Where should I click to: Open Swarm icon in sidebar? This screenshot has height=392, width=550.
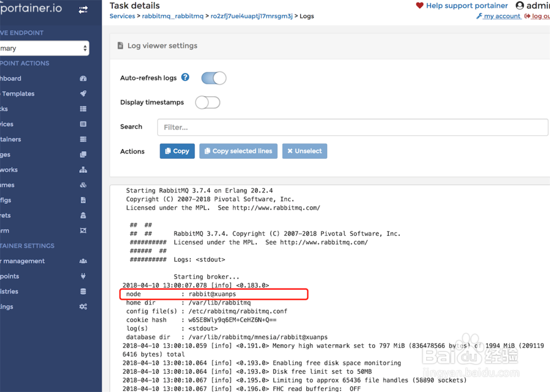pos(83,230)
